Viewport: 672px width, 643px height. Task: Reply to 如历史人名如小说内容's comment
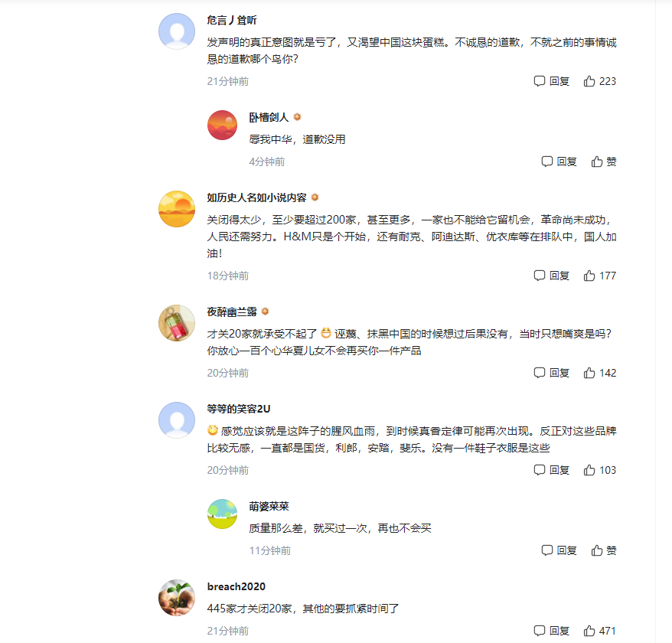[551, 276]
